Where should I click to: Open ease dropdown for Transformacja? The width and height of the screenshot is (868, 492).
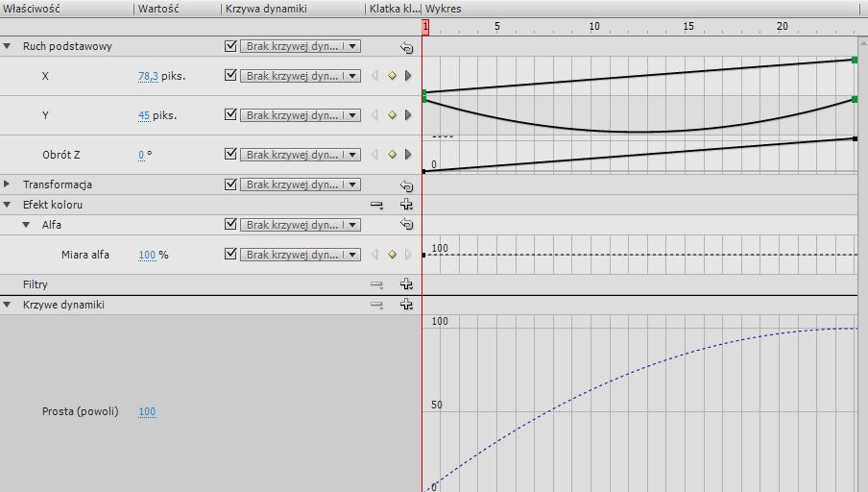(301, 184)
